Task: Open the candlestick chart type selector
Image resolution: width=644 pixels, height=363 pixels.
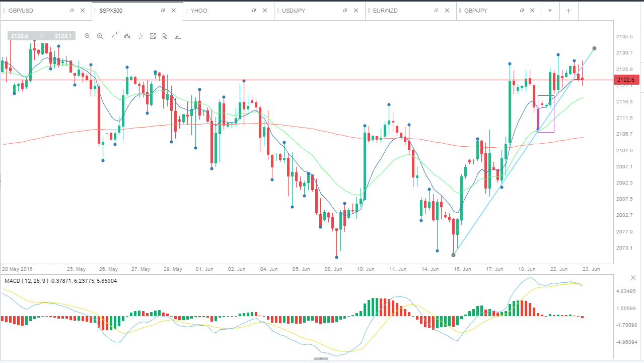Action: pos(127,36)
